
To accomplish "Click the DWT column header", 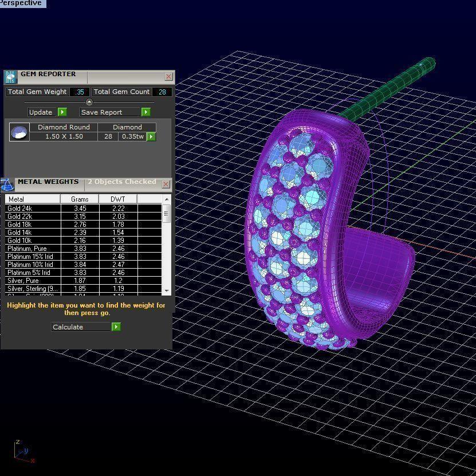I will pos(117,199).
